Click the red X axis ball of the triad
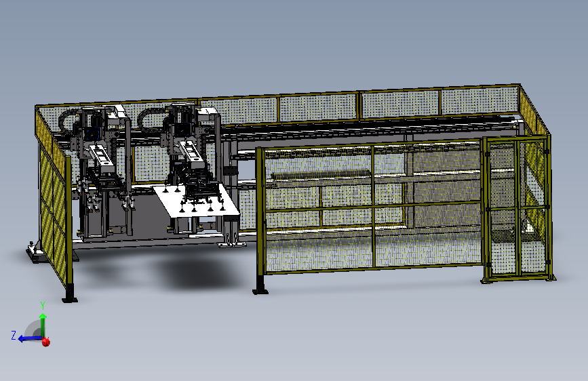The width and height of the screenshot is (588, 381). 45,342
